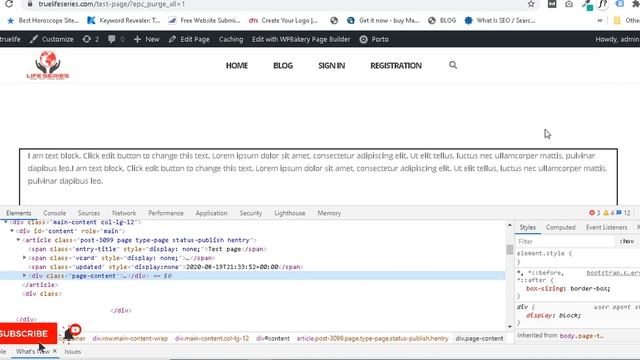Switch to the Memory DevTools tab
Viewport: 640px width, 360px height.
(x=329, y=213)
